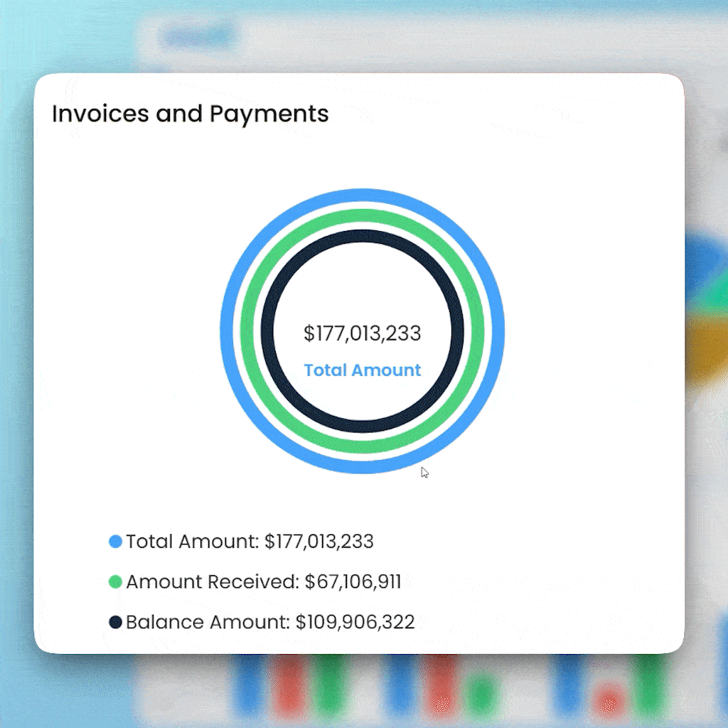Viewport: 728px width, 728px height.
Task: Select the Balance Amount: $109,906,322 legend entry
Action: tap(262, 622)
